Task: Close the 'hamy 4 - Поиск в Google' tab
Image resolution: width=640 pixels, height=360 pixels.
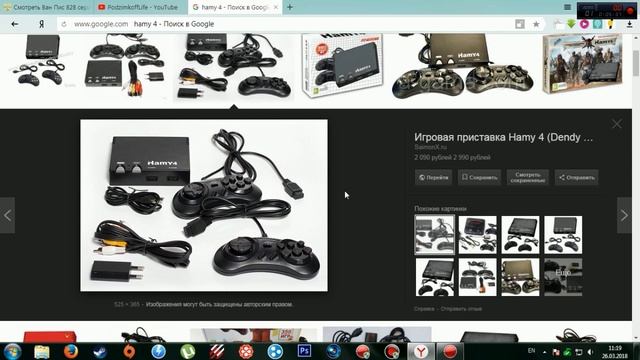Action: coord(276,7)
